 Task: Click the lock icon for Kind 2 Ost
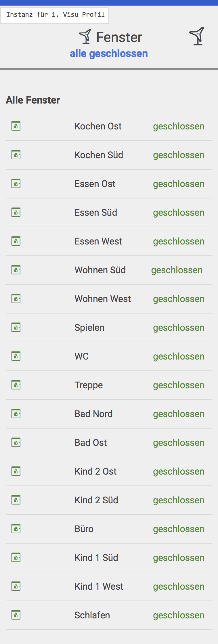16,471
